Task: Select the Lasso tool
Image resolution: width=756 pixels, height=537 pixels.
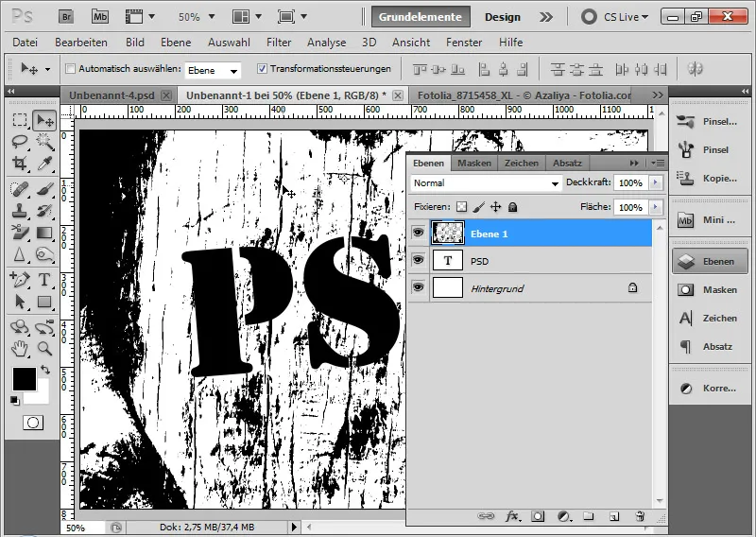Action: 20,142
